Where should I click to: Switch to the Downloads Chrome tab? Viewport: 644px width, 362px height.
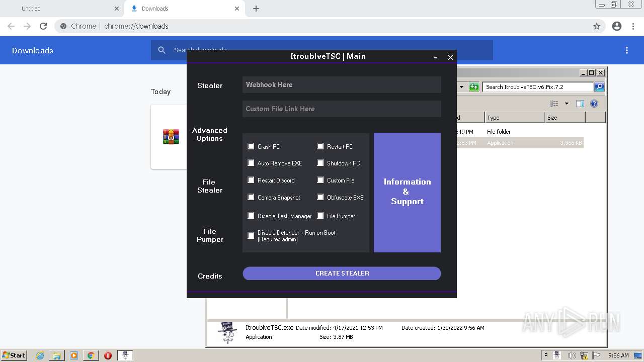[184, 9]
